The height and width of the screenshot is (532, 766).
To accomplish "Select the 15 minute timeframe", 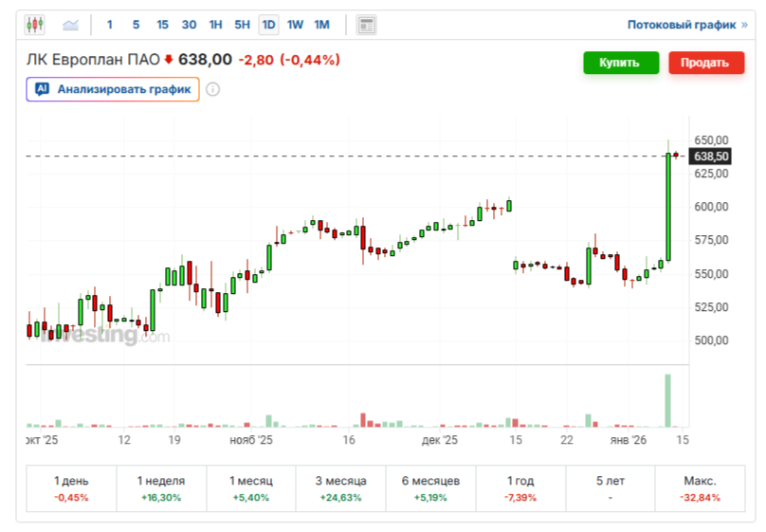I will click(162, 25).
